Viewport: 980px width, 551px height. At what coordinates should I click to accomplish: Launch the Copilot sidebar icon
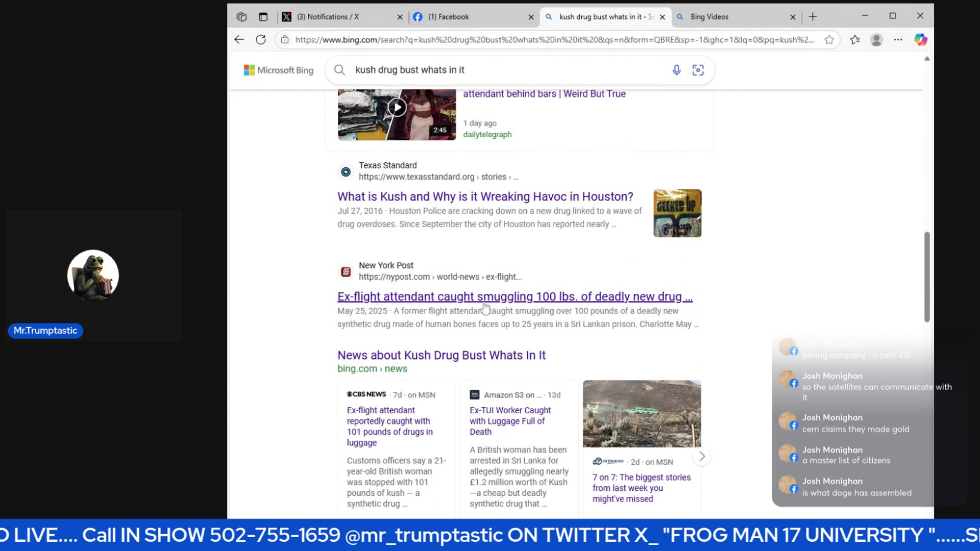[x=920, y=40]
